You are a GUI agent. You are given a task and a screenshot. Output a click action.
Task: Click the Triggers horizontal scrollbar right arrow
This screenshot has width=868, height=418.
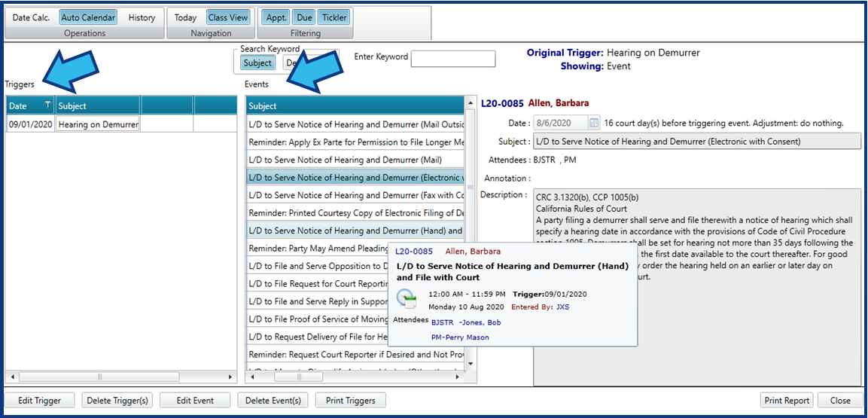[x=231, y=377]
